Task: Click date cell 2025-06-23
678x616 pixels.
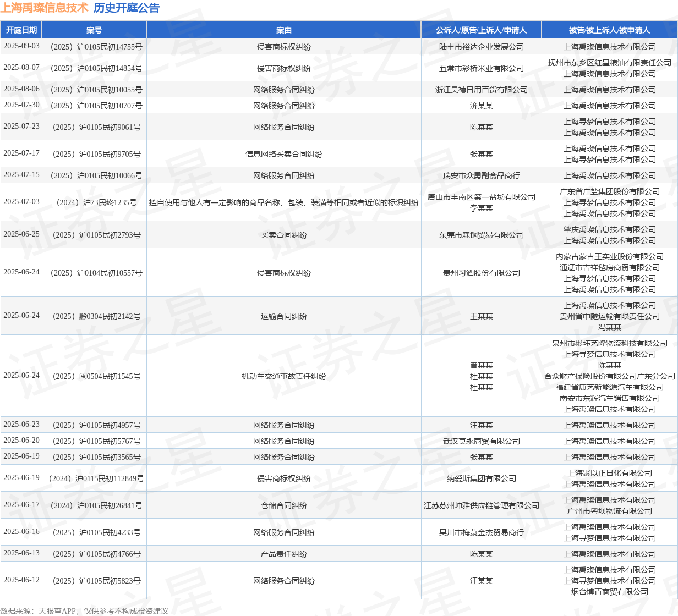Action: click(x=21, y=425)
